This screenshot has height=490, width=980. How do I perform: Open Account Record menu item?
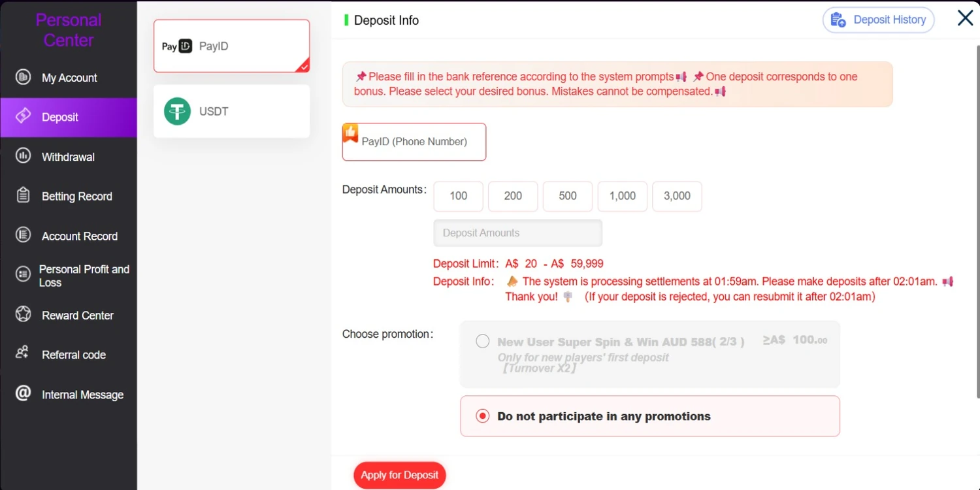pos(69,236)
